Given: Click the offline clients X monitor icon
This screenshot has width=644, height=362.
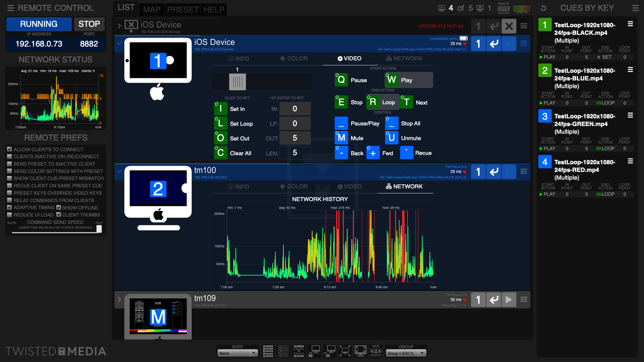Looking at the screenshot, I should (x=480, y=8).
